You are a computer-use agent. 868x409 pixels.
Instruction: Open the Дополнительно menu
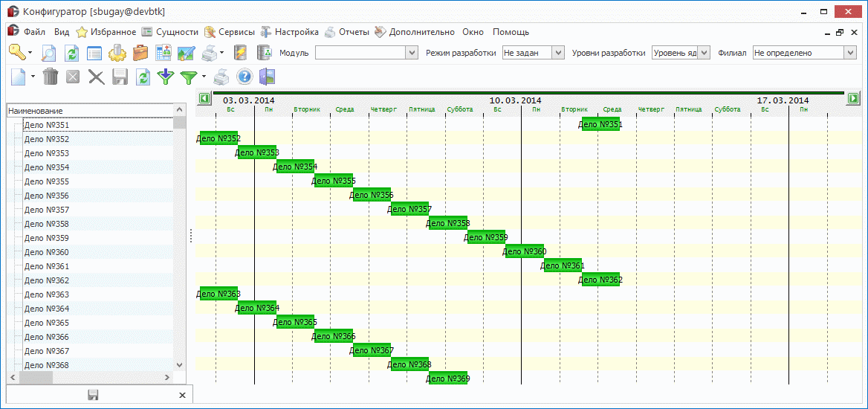click(x=415, y=32)
